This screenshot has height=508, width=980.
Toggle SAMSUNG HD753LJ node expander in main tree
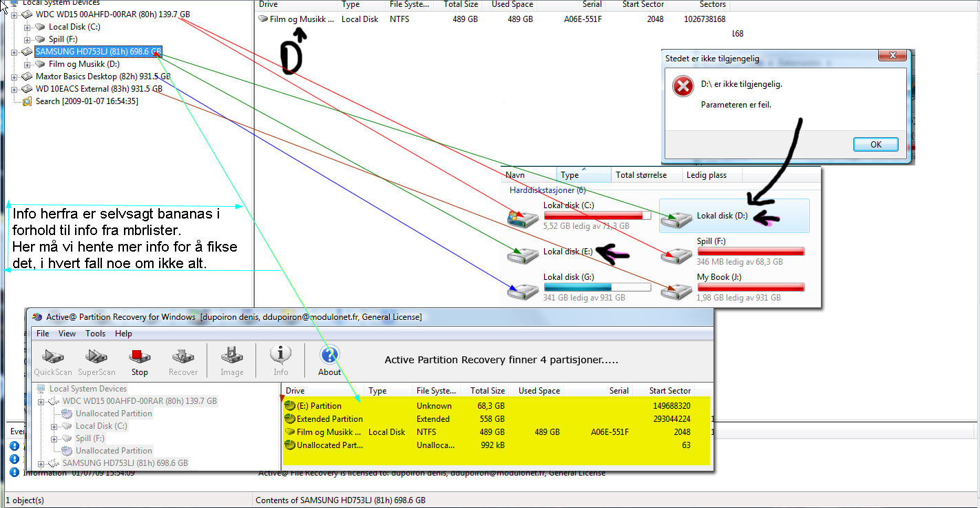(x=15, y=52)
